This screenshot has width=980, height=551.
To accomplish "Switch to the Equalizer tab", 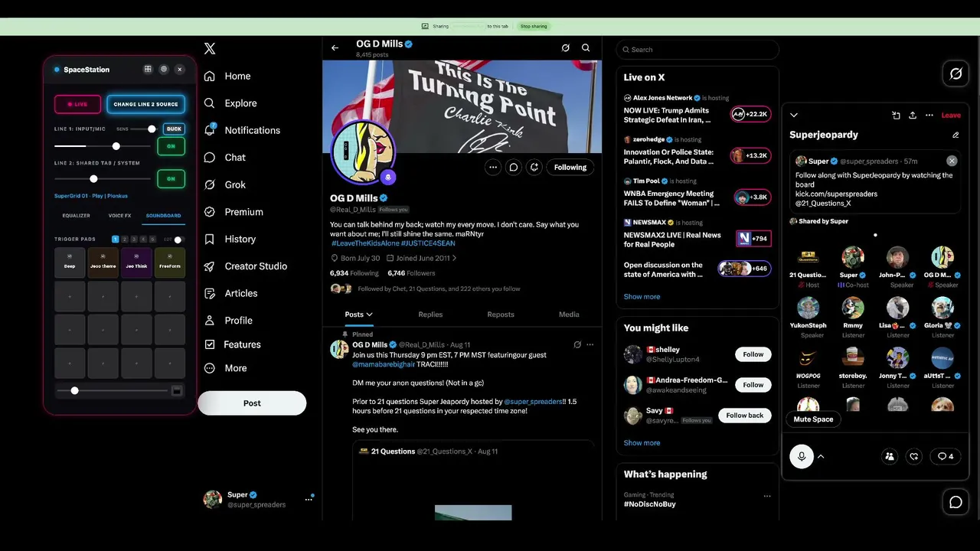I will click(77, 216).
